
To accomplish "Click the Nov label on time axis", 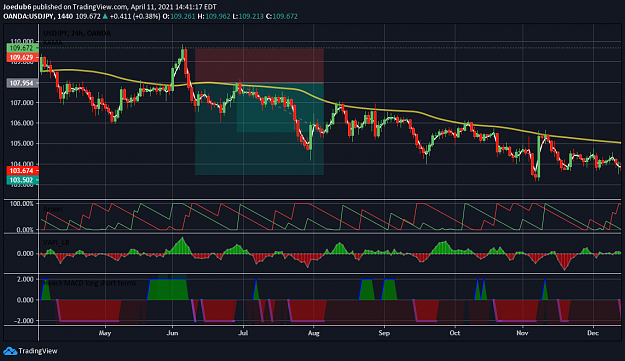I will click(x=522, y=333).
